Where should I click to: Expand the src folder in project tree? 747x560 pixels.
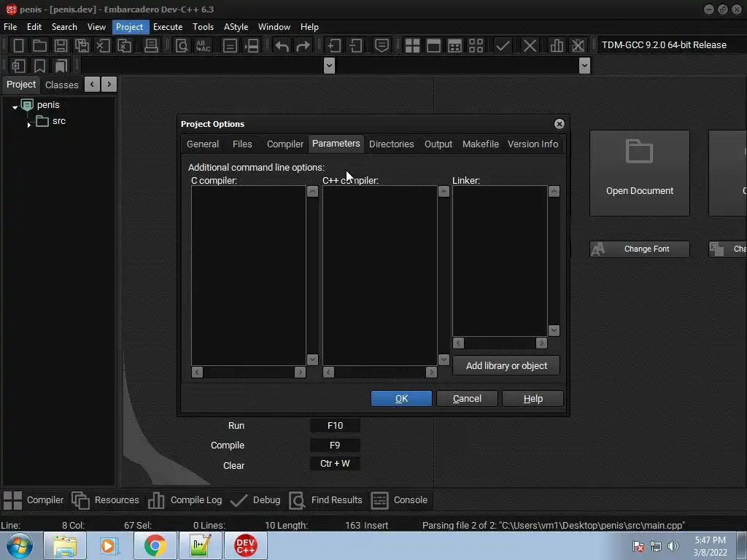29,125
